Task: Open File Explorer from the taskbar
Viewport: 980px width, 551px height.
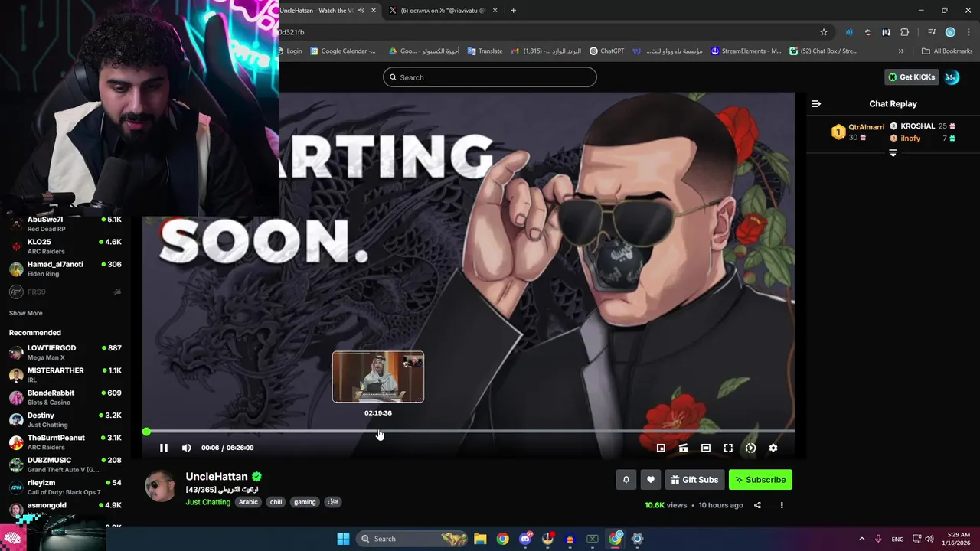Action: point(480,539)
